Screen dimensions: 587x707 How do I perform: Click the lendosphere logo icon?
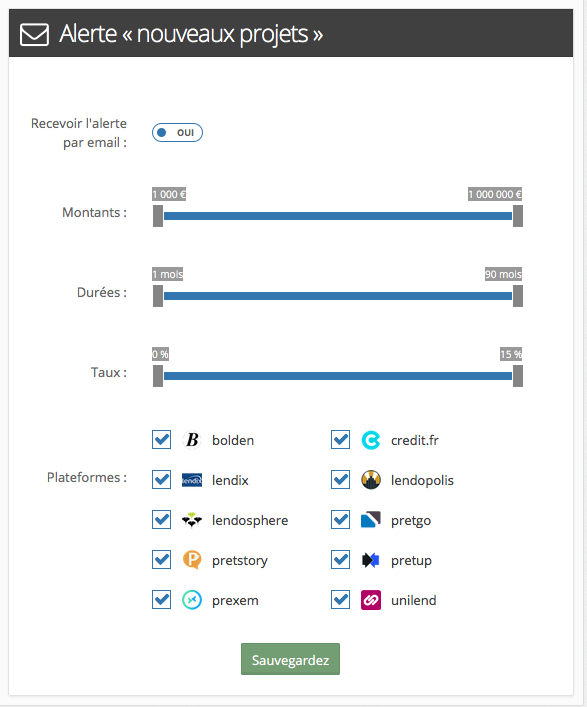pos(192,520)
